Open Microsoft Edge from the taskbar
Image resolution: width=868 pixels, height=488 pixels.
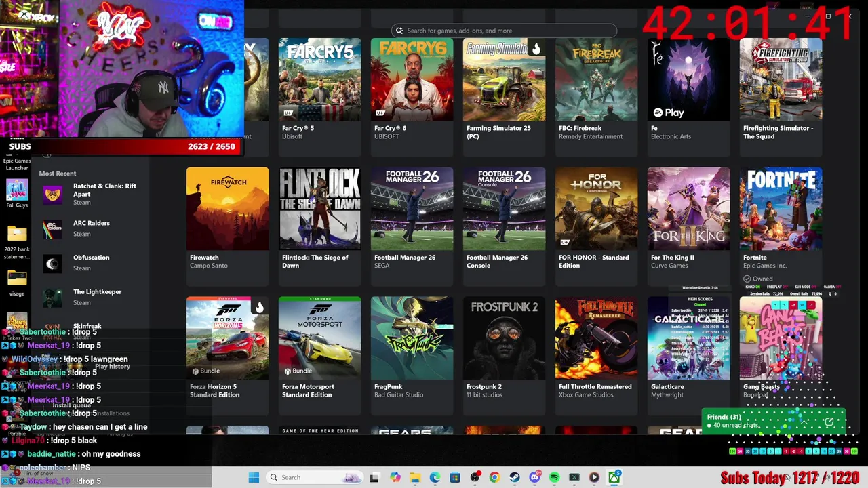pyautogui.click(x=435, y=477)
